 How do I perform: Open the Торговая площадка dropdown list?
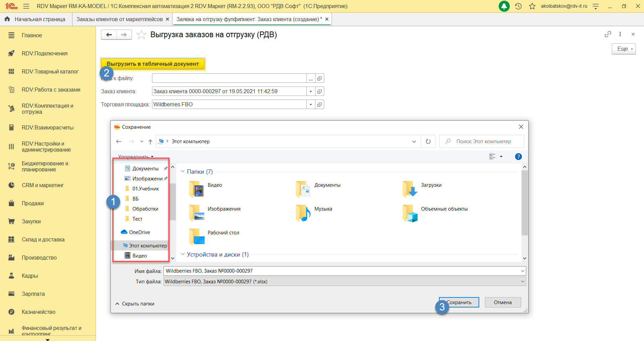[x=311, y=105]
